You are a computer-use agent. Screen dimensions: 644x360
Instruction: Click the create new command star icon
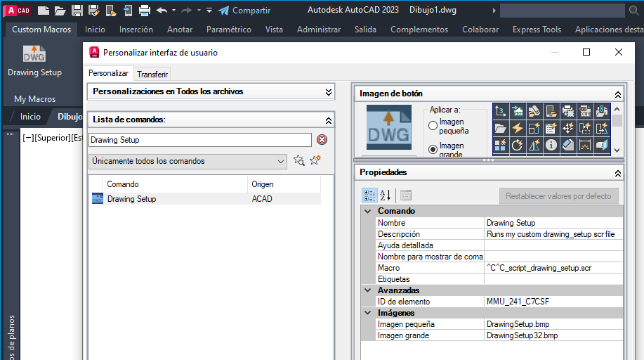click(315, 160)
